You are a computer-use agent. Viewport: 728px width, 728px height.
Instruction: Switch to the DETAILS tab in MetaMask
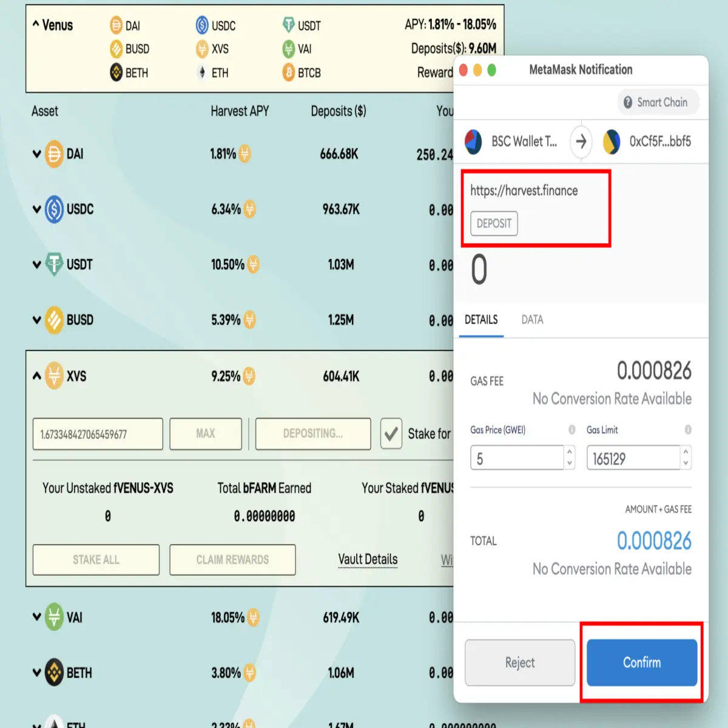[481, 320]
